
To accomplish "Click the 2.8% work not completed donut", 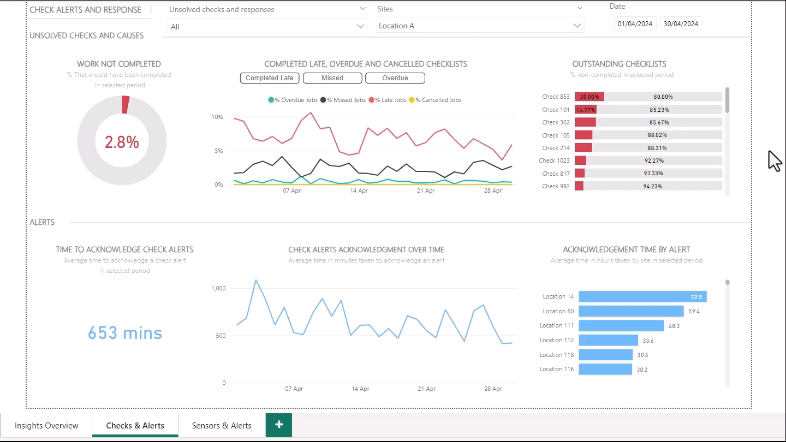I will pos(122,142).
